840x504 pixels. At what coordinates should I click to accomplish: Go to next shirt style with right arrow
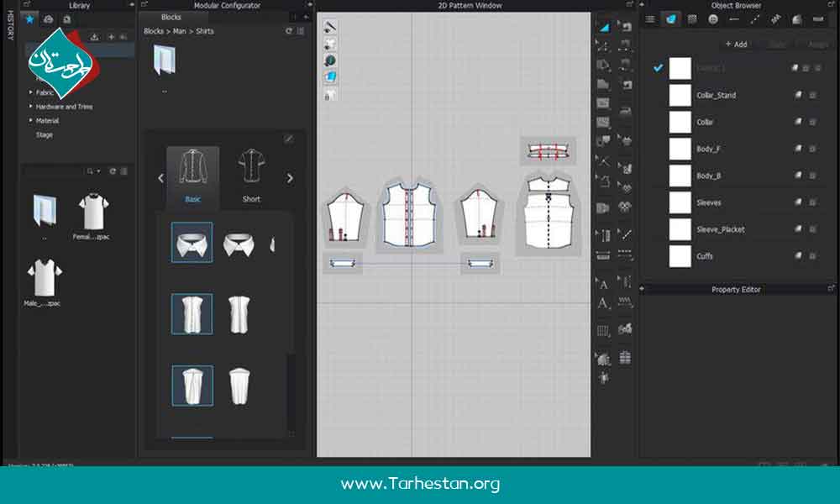tap(290, 178)
